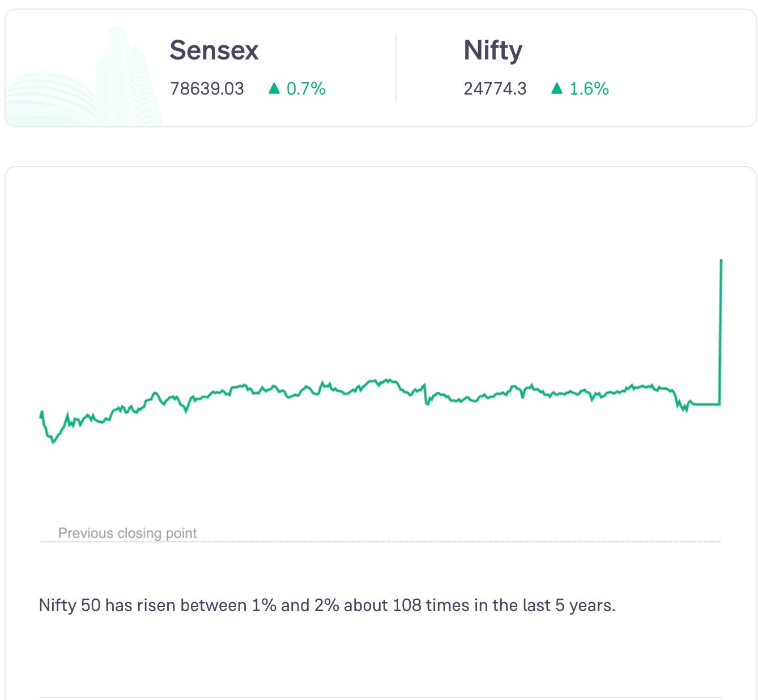758x700 pixels.
Task: Click the sharp mid-chart drop in the line
Action: point(425,395)
